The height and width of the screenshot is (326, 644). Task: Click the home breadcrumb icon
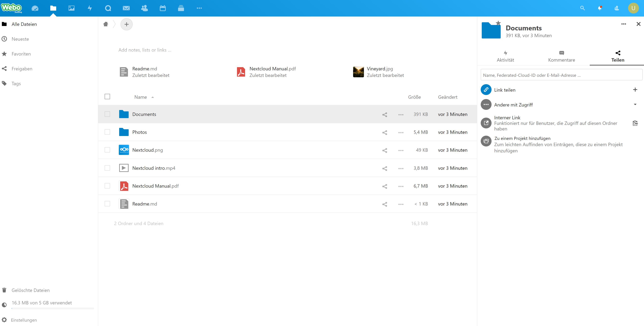coord(106,24)
